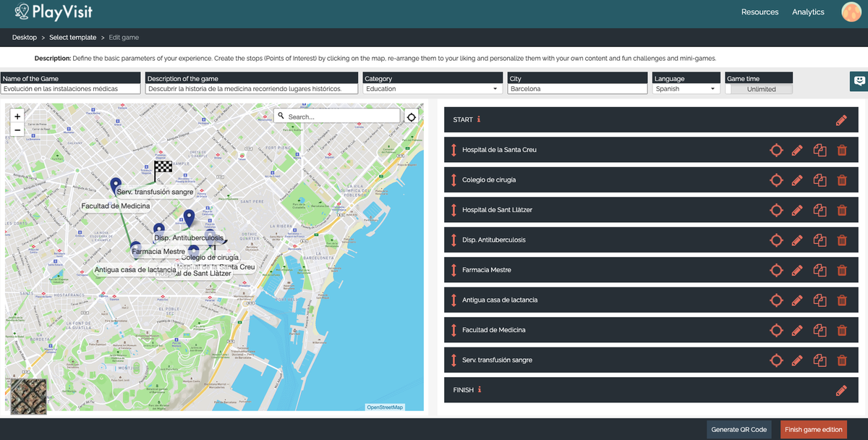The width and height of the screenshot is (868, 440).
Task: Click the PlayVisit logo
Action: click(54, 12)
